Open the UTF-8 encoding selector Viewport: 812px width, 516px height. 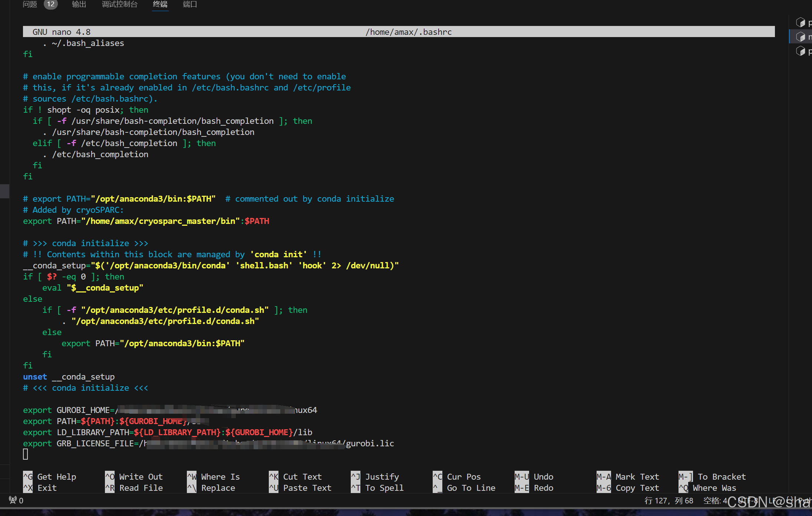point(747,501)
